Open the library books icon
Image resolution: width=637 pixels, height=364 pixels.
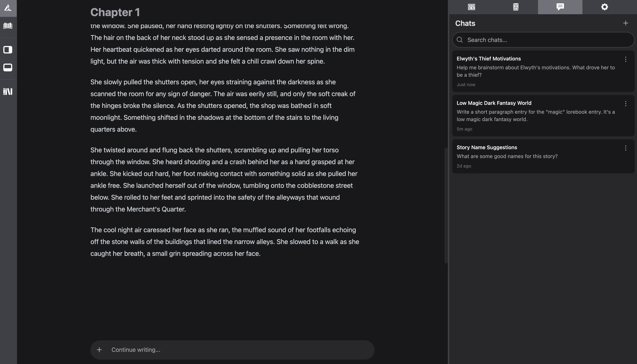(x=8, y=92)
